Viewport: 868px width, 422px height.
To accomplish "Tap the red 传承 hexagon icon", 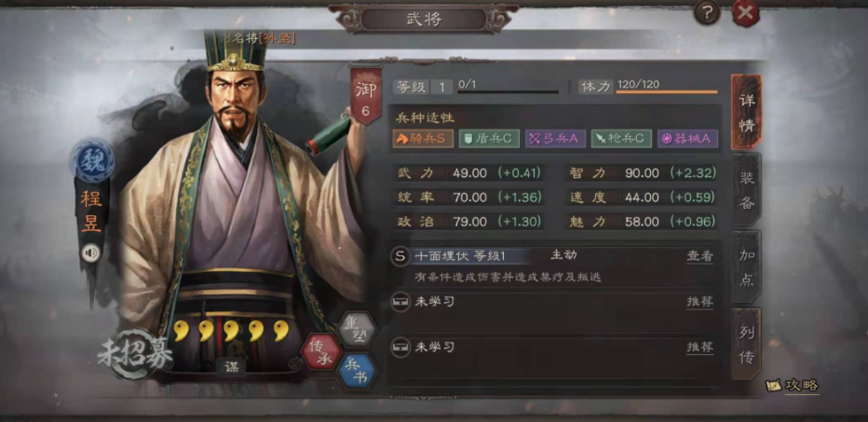I will pos(321,350).
